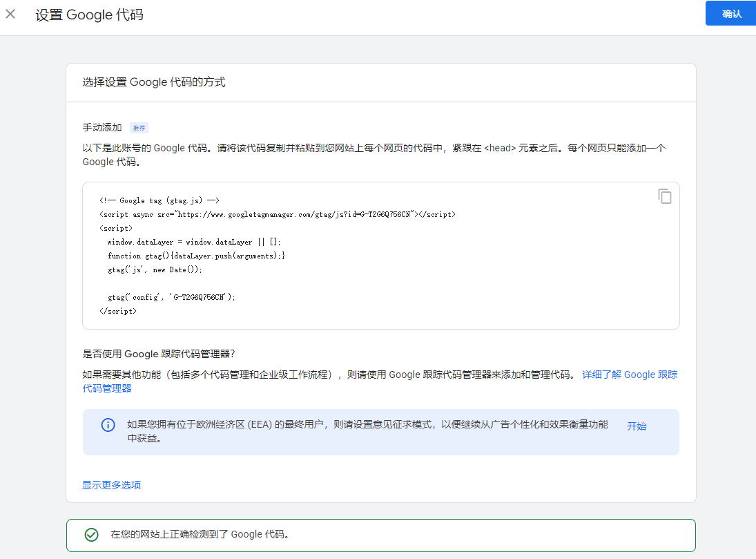756x559 pixels.
Task: Click 设置 Google 代码 page title
Action: click(89, 15)
